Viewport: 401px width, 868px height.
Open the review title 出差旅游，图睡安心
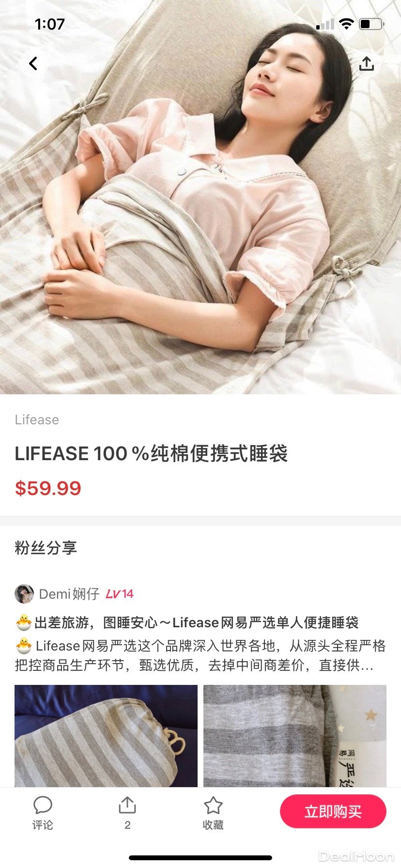tap(187, 622)
